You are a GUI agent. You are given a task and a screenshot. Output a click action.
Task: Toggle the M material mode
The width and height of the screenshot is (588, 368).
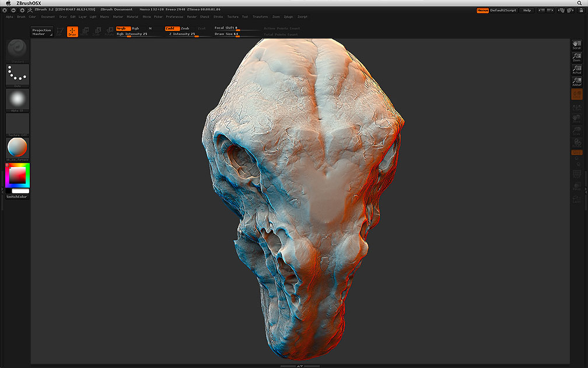tap(150, 29)
